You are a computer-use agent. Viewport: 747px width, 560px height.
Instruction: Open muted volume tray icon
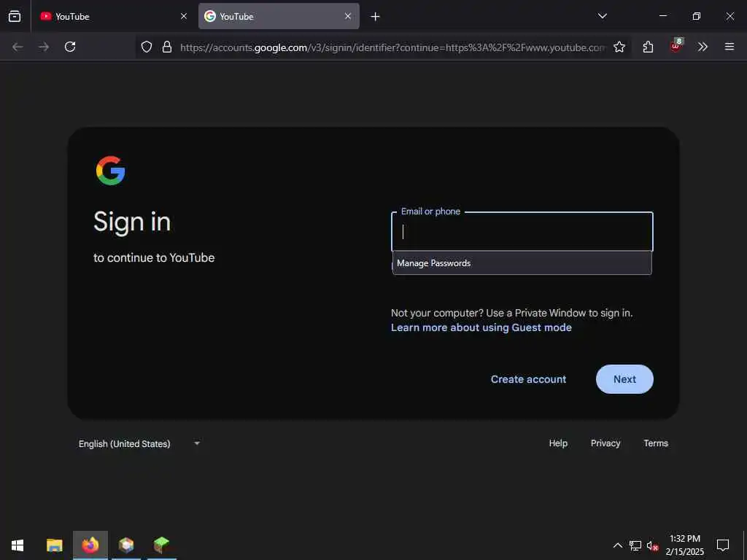click(x=652, y=545)
